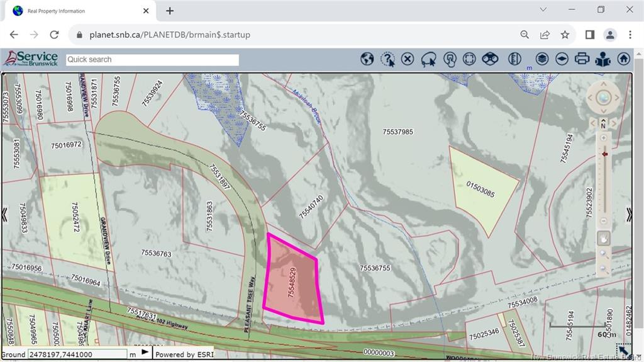Click the home icon in map toolbar
The image size is (644, 362).
(623, 59)
